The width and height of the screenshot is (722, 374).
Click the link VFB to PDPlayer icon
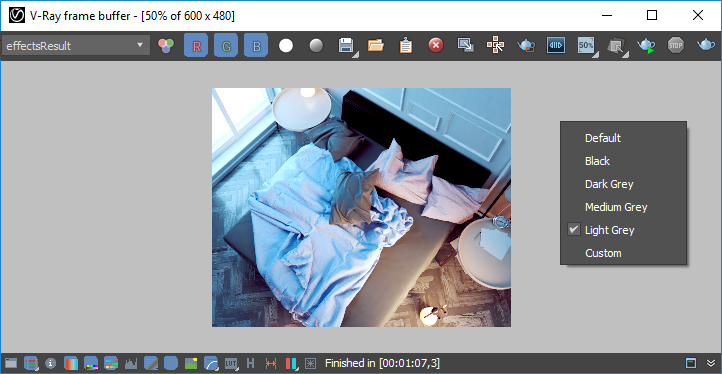556,45
